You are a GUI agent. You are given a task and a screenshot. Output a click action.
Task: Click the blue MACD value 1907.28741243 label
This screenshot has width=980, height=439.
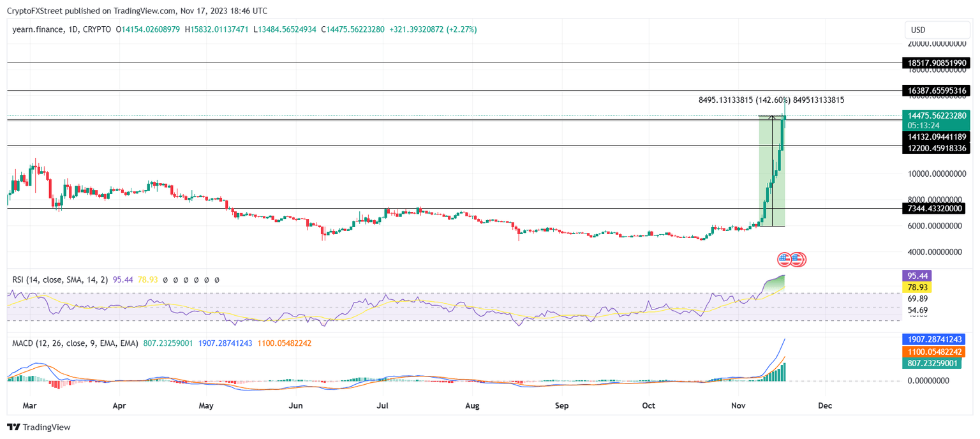point(935,339)
